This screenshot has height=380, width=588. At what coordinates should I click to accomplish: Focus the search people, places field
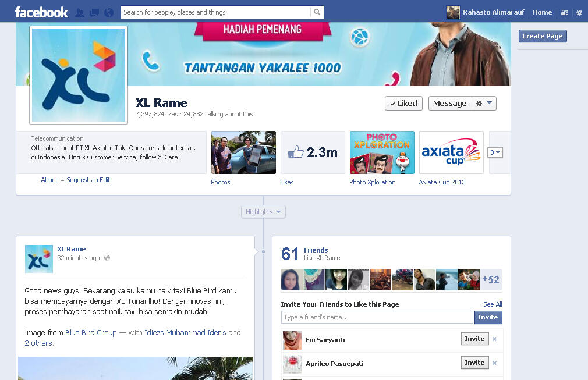216,12
